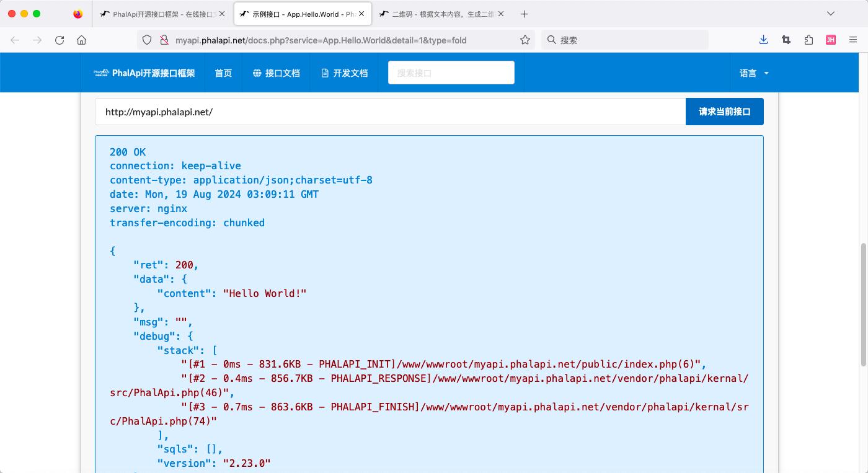Click the '200 OK' status line
Viewport: 868px width, 473px height.
coord(128,152)
